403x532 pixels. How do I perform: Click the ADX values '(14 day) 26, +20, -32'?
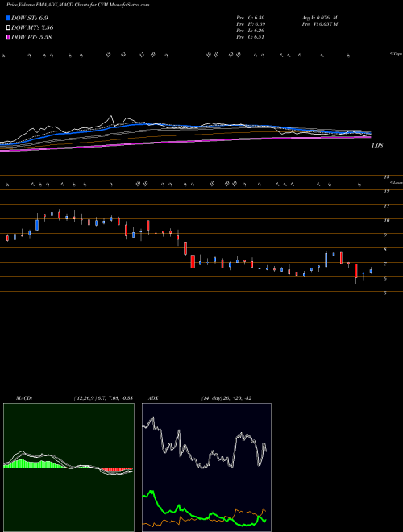(x=226, y=398)
